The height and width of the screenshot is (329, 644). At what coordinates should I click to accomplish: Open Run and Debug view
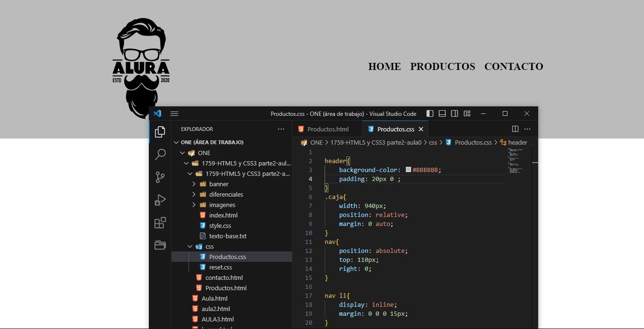[x=160, y=200]
